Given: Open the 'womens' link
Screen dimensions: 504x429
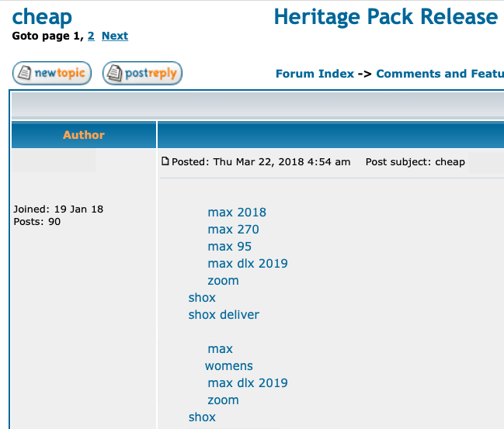Looking at the screenshot, I should pyautogui.click(x=229, y=365).
